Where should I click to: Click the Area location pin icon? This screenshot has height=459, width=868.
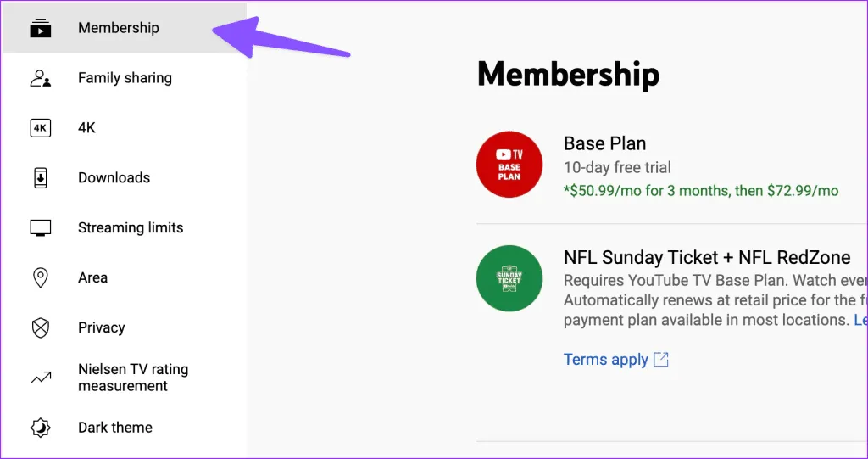click(x=40, y=278)
